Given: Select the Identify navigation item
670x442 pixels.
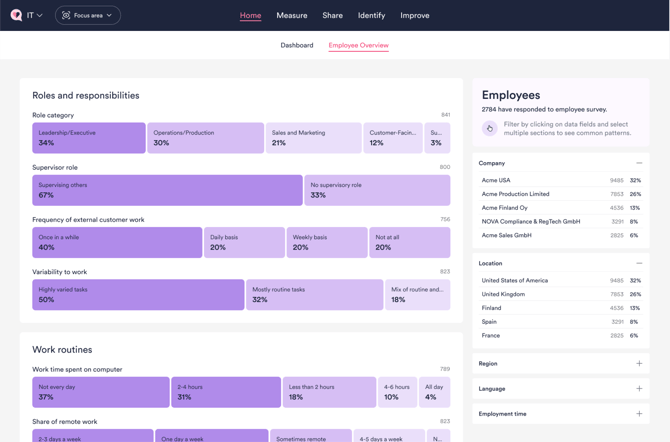Looking at the screenshot, I should (x=371, y=15).
